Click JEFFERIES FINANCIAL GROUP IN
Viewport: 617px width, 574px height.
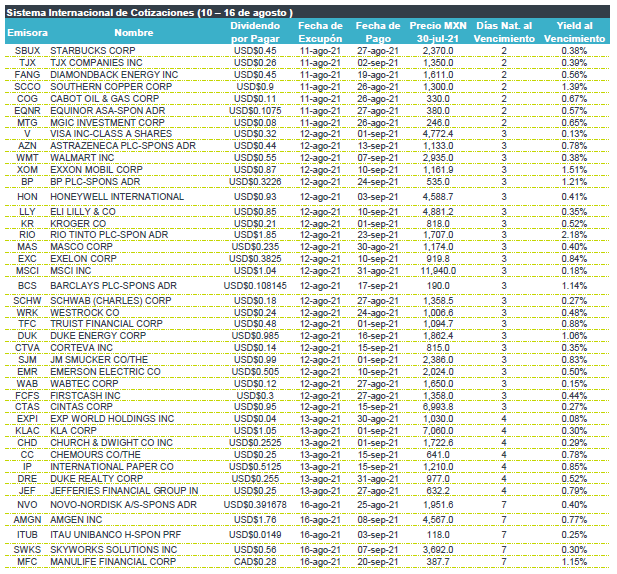[124, 491]
